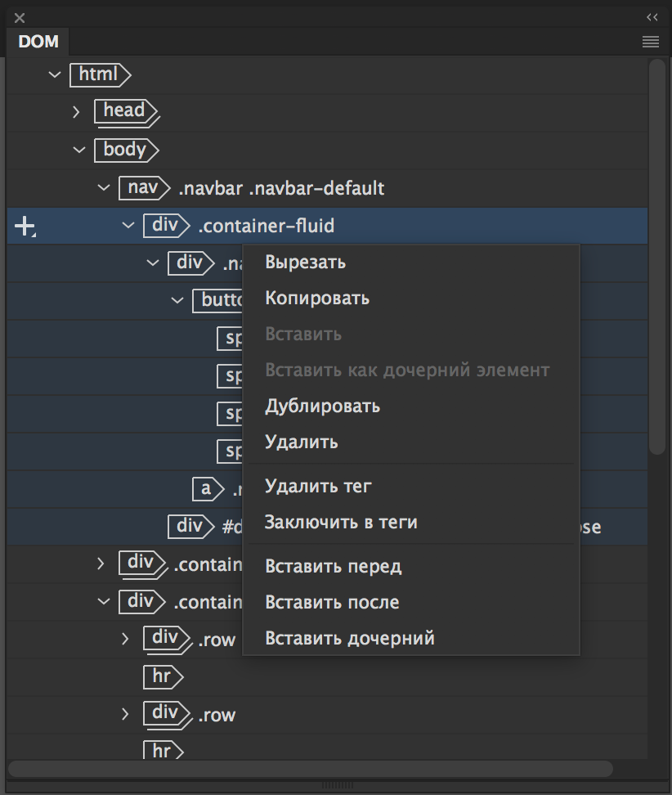Select the body tag element
The width and height of the screenshot is (672, 795).
[125, 150]
